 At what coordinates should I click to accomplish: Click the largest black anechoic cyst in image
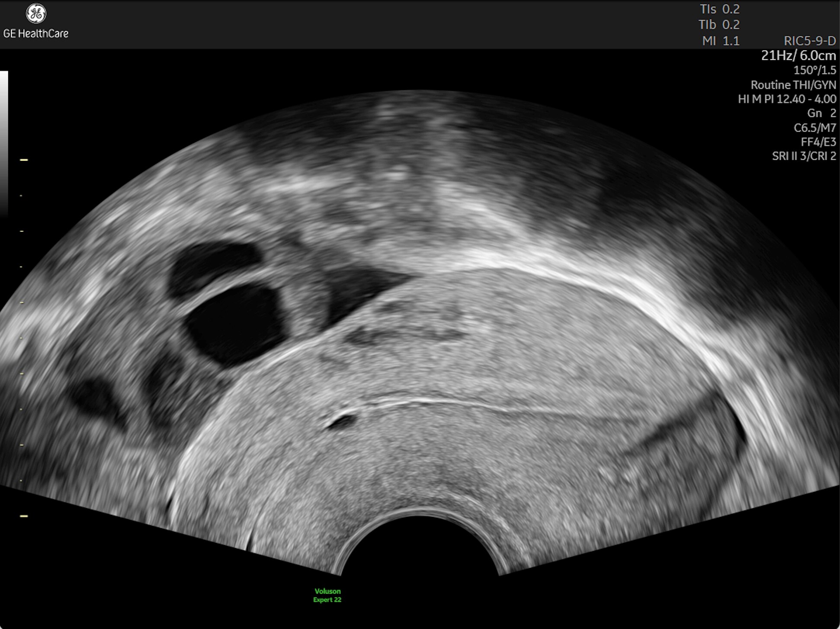coord(236,324)
